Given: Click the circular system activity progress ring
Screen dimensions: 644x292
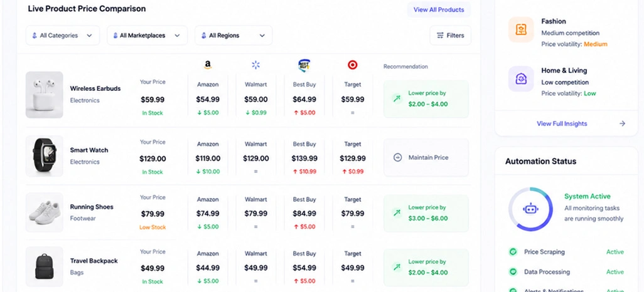Looking at the screenshot, I should pos(530,209).
